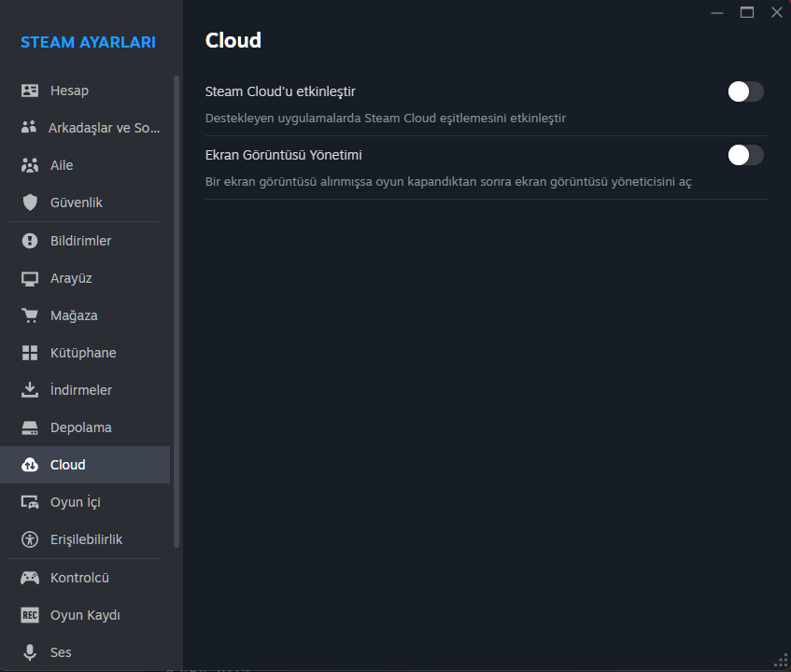Open Oyun İçi settings
791x672 pixels.
[85, 502]
